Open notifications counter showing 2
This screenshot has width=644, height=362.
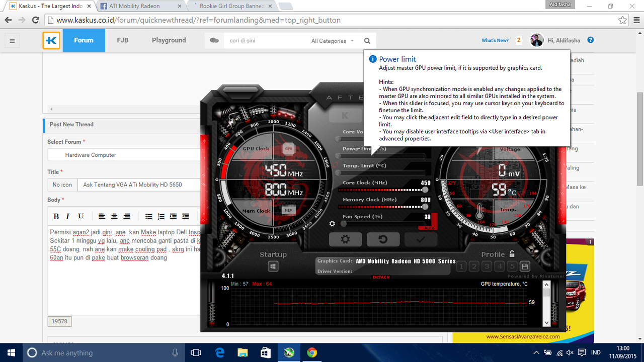(519, 40)
